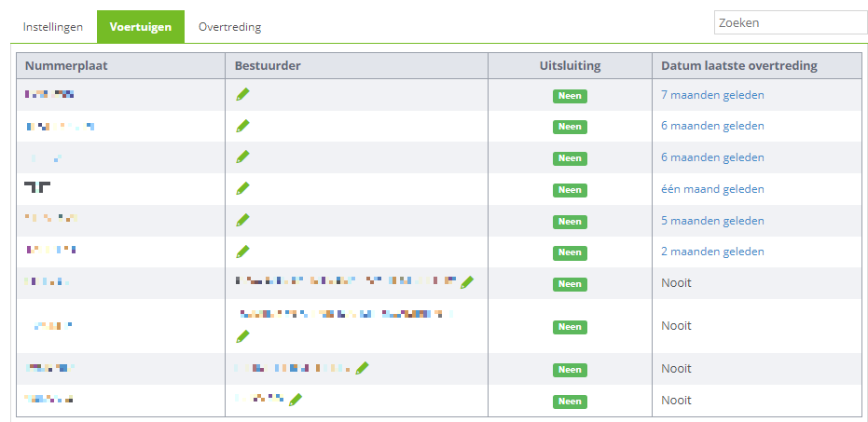Switch to the Instellingen tab

coord(53,26)
